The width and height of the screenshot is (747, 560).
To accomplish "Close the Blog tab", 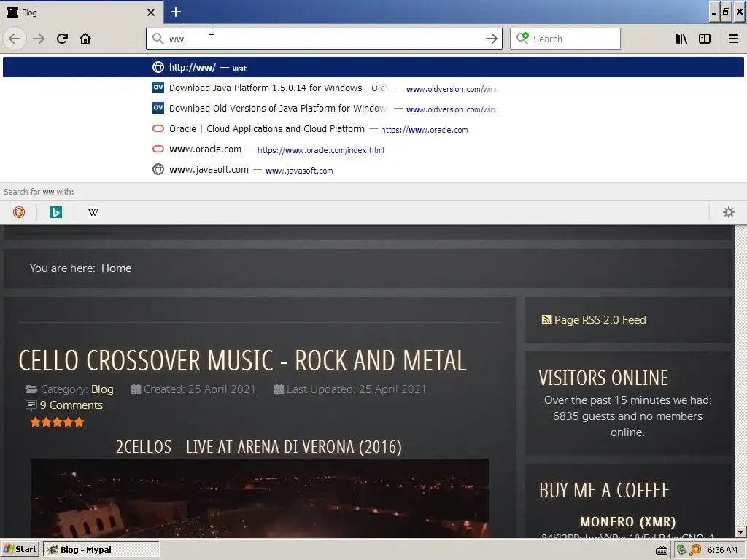I will pos(151,12).
